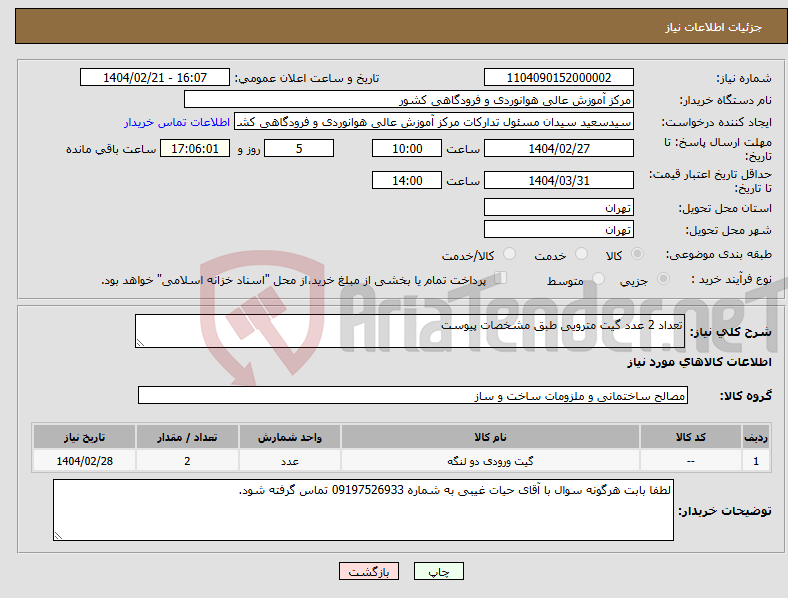Select the جزیی purchase type radio
This screenshot has width=788, height=598.
coord(663,279)
